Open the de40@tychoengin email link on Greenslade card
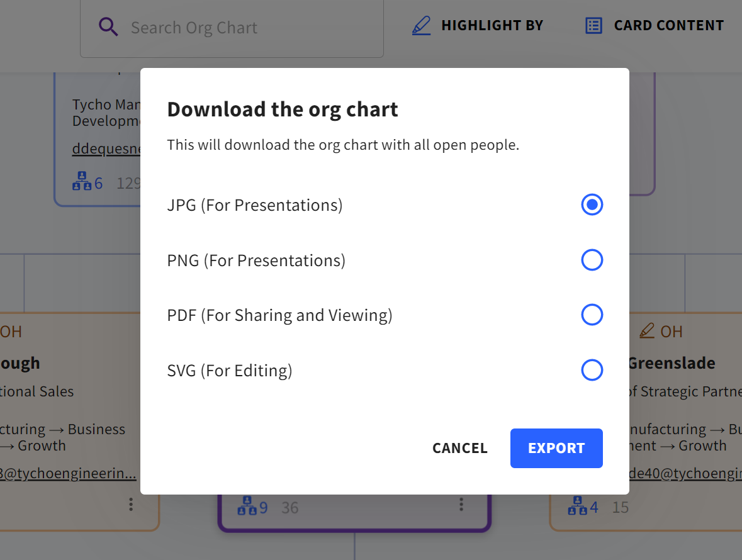 [x=686, y=473]
